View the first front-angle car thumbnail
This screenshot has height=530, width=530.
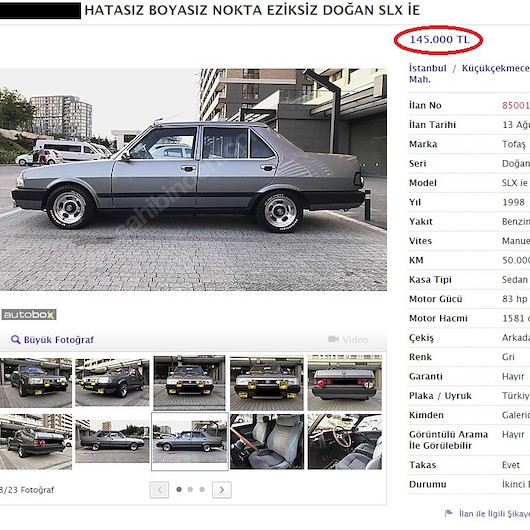tap(36, 383)
